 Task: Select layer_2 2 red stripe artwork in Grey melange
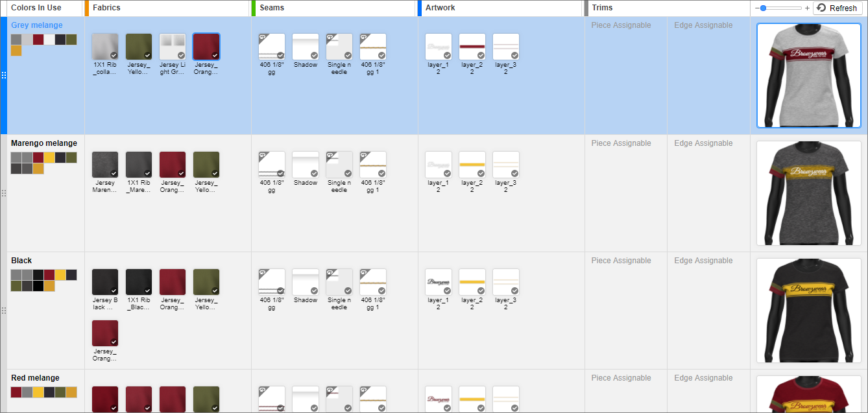(472, 47)
